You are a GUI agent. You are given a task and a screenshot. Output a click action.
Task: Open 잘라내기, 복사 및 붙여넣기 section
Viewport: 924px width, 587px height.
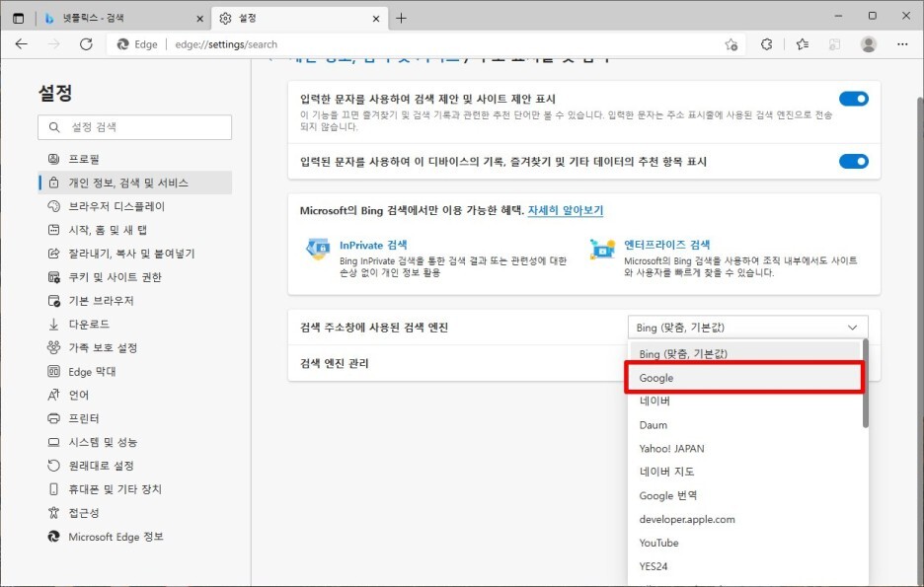coord(135,254)
